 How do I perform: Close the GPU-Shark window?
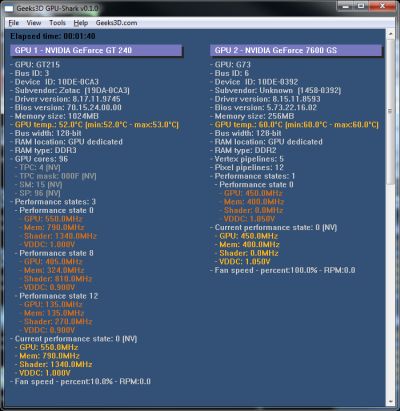tap(383, 6)
